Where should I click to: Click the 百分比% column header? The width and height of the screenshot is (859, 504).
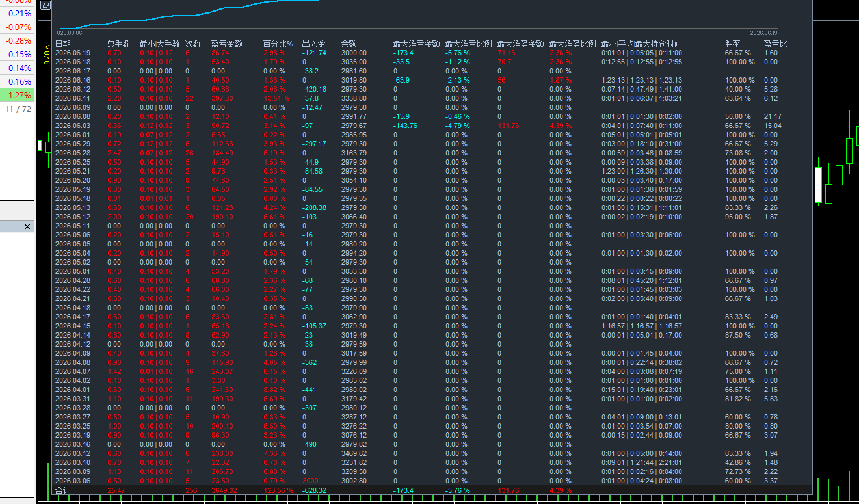pos(278,44)
